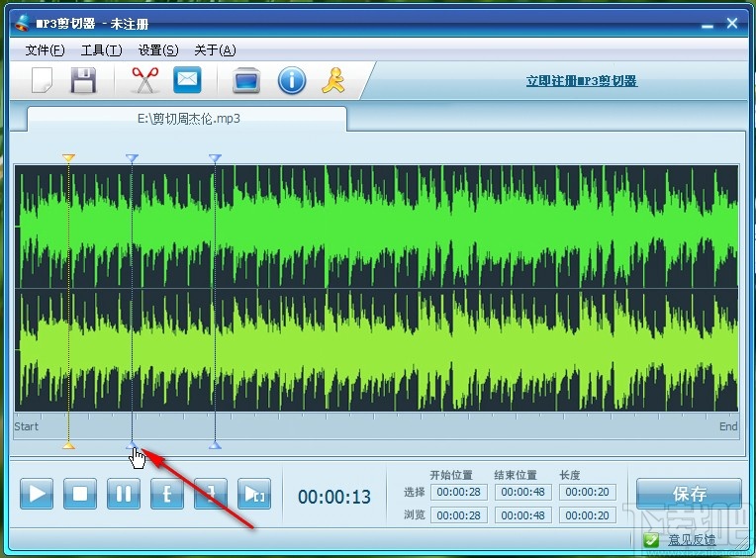Click the upper channel waveform
Screen dimensions: 756x558
pos(376,227)
